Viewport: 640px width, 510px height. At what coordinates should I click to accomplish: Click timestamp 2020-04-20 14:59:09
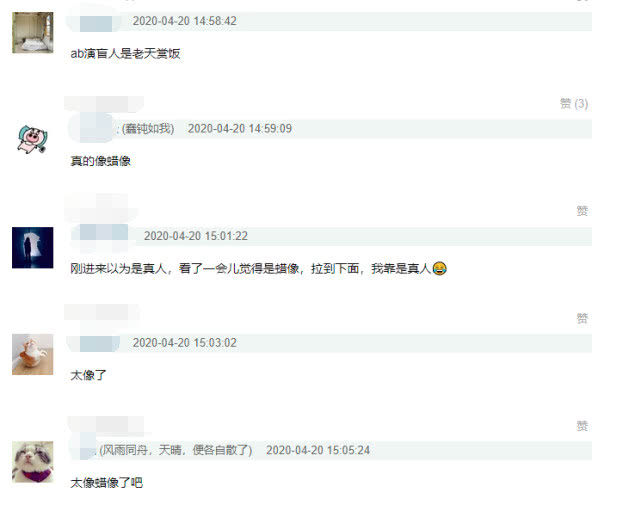point(240,129)
